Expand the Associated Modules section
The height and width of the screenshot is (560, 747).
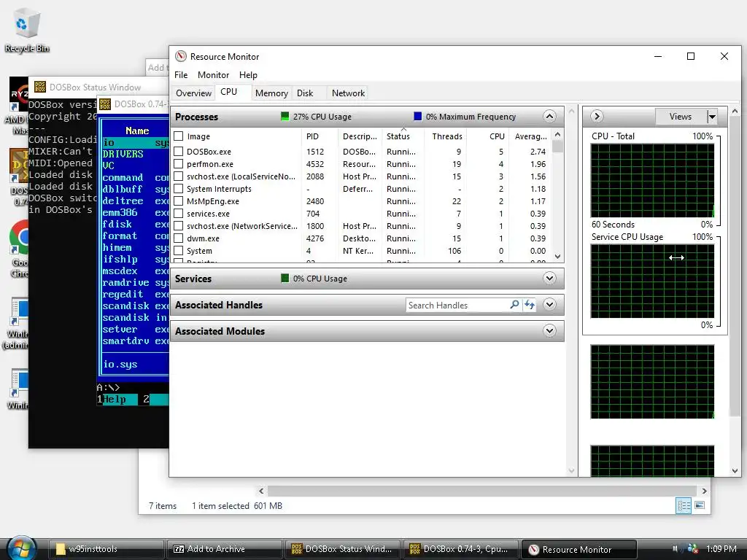[x=549, y=330]
